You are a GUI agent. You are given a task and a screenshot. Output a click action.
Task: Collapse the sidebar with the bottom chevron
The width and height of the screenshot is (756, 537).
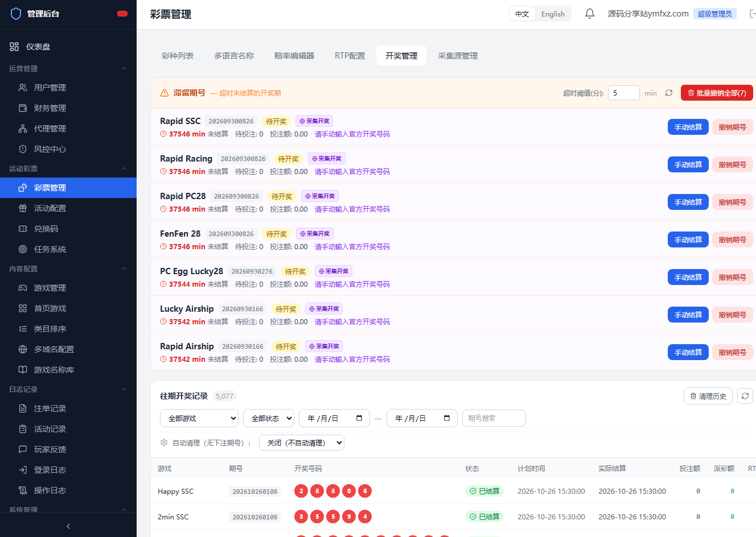68,526
